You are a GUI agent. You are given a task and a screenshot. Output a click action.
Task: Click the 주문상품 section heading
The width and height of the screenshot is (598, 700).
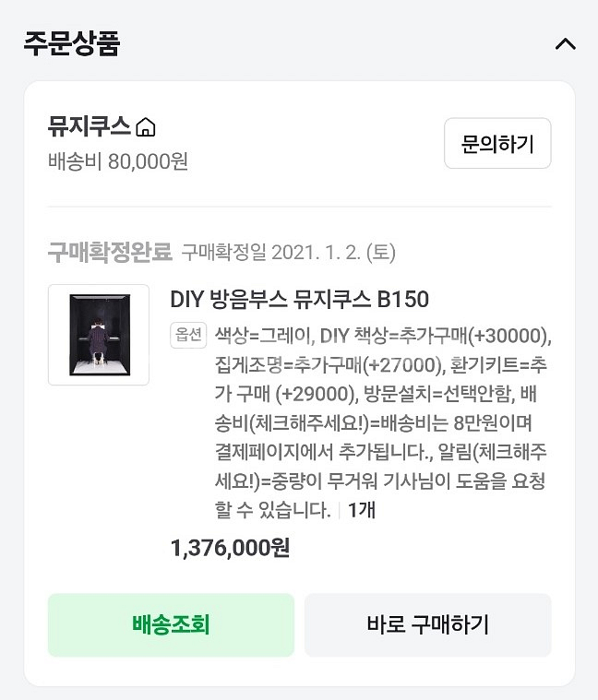click(71, 43)
